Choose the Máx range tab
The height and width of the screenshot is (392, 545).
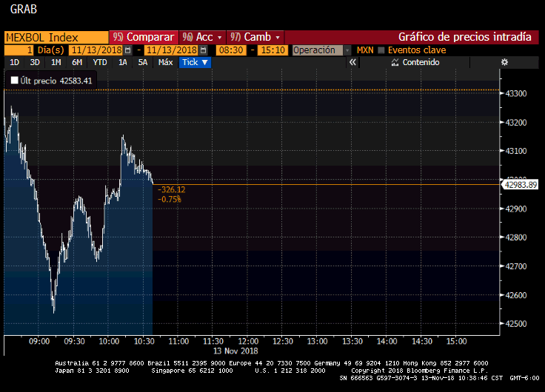coord(165,62)
